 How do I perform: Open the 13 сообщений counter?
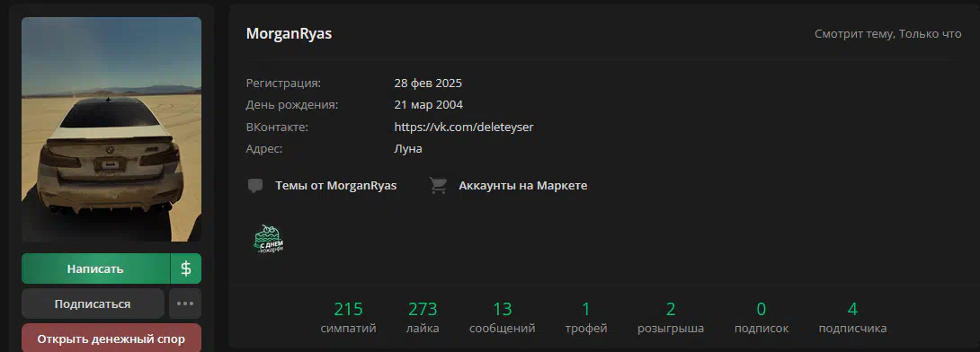pos(502,317)
